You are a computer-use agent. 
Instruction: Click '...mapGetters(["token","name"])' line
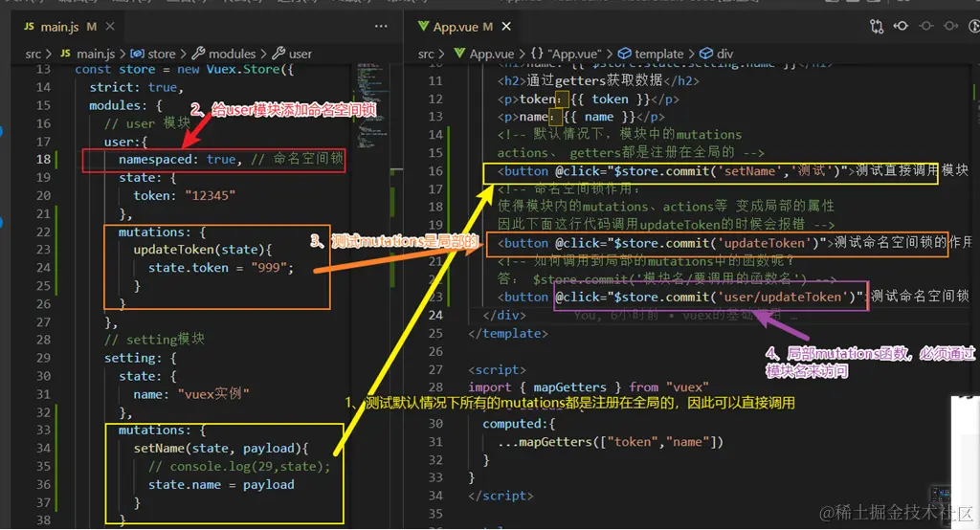coord(610,442)
